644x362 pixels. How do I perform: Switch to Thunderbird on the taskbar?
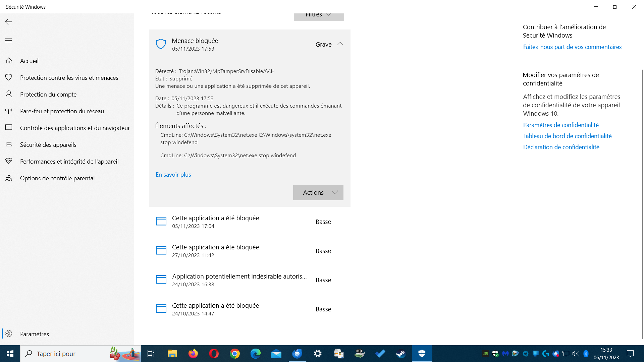coord(297,354)
